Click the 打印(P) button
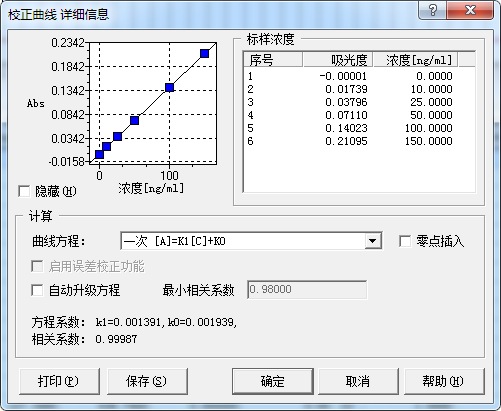The image size is (501, 411). point(59,381)
